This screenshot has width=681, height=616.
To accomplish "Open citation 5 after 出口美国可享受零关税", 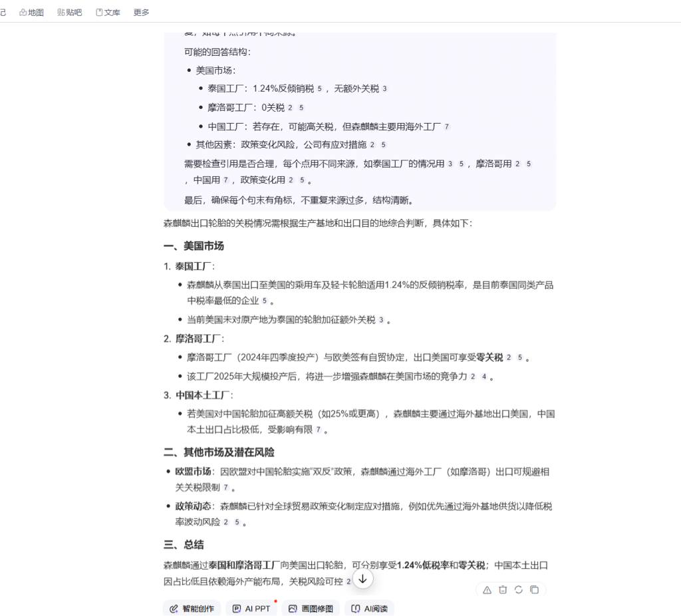I will (520, 357).
